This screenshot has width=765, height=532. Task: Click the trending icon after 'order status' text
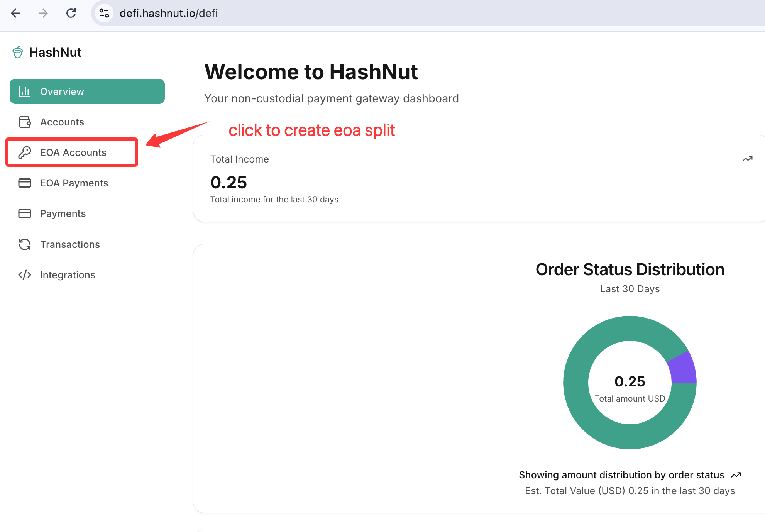click(736, 475)
